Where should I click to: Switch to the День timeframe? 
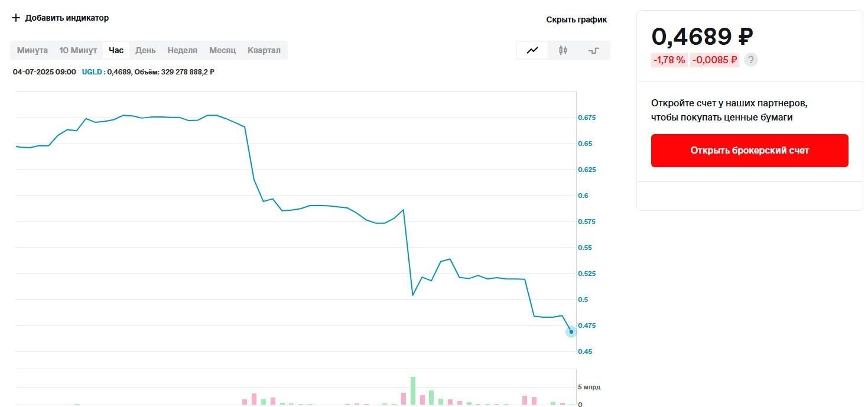point(145,50)
